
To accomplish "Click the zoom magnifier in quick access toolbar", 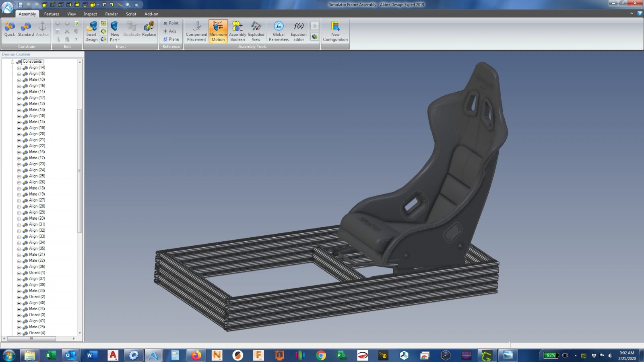I will coord(128,5).
